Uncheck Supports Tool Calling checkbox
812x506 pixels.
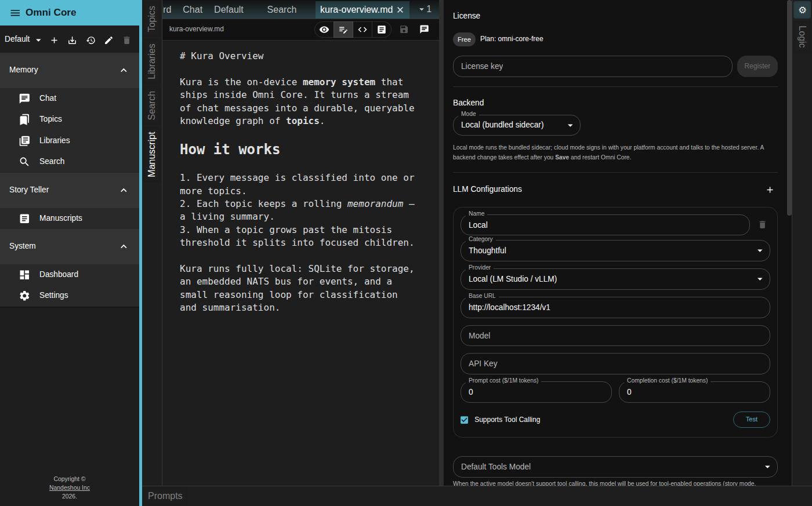click(x=465, y=420)
